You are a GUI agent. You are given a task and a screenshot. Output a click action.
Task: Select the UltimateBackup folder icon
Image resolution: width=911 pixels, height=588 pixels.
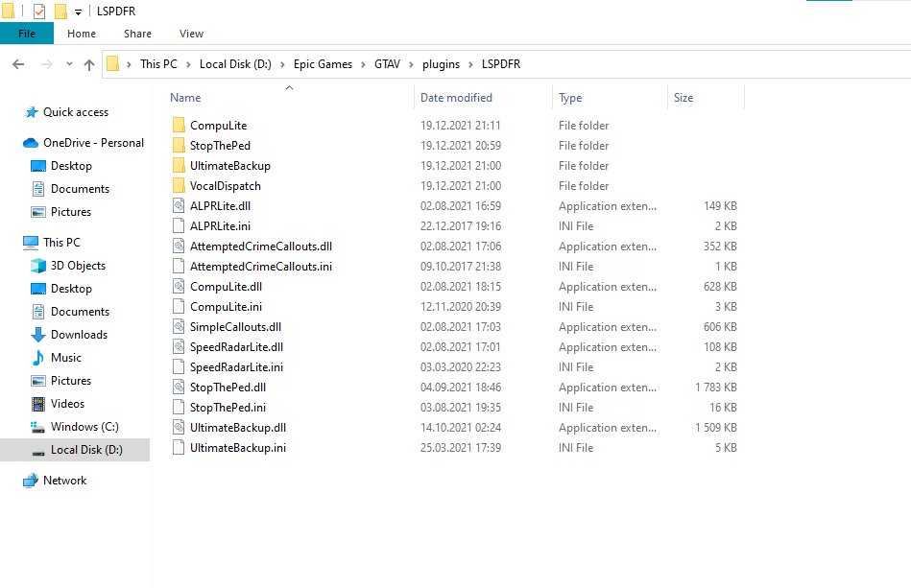pyautogui.click(x=179, y=165)
